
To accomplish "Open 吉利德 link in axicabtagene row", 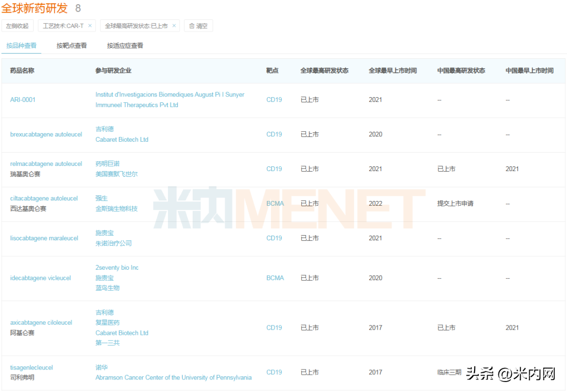I will point(104,313).
